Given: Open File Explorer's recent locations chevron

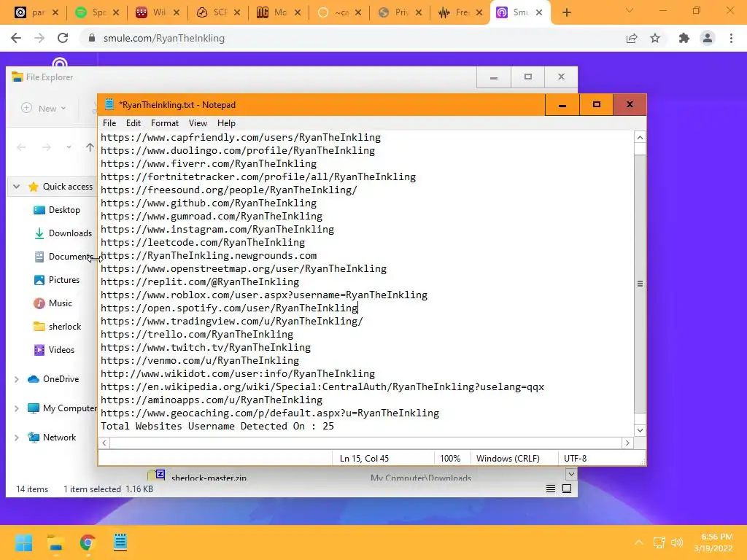Looking at the screenshot, I should coord(69,147).
